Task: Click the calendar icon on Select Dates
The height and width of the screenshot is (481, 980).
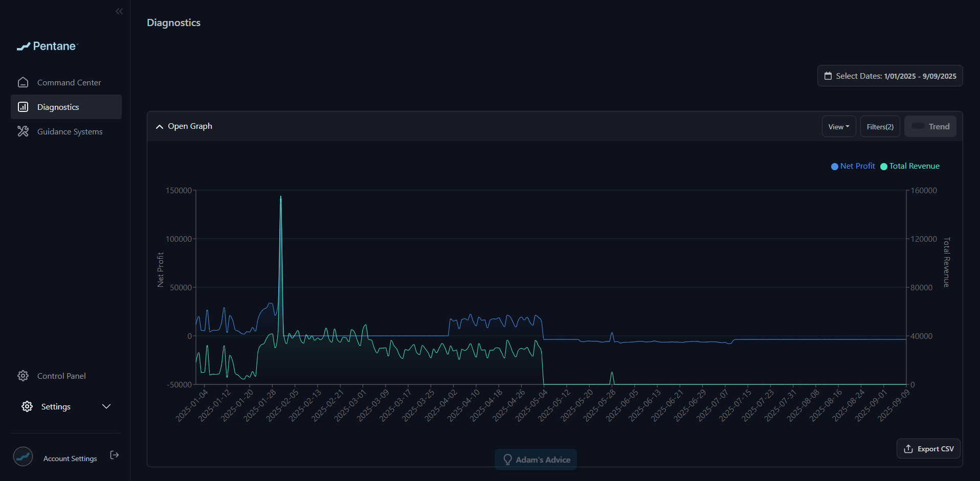Action: point(828,76)
